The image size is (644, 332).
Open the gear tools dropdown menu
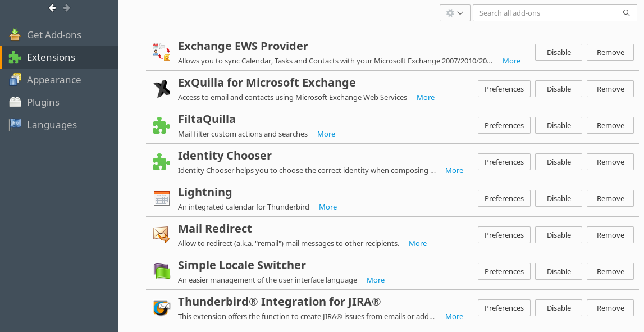click(x=455, y=13)
